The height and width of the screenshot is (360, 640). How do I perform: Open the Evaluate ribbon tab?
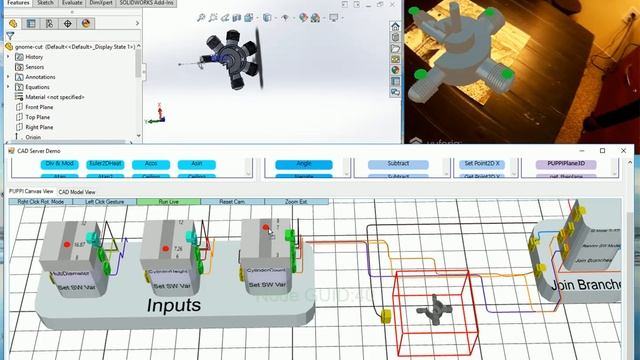pos(72,3)
